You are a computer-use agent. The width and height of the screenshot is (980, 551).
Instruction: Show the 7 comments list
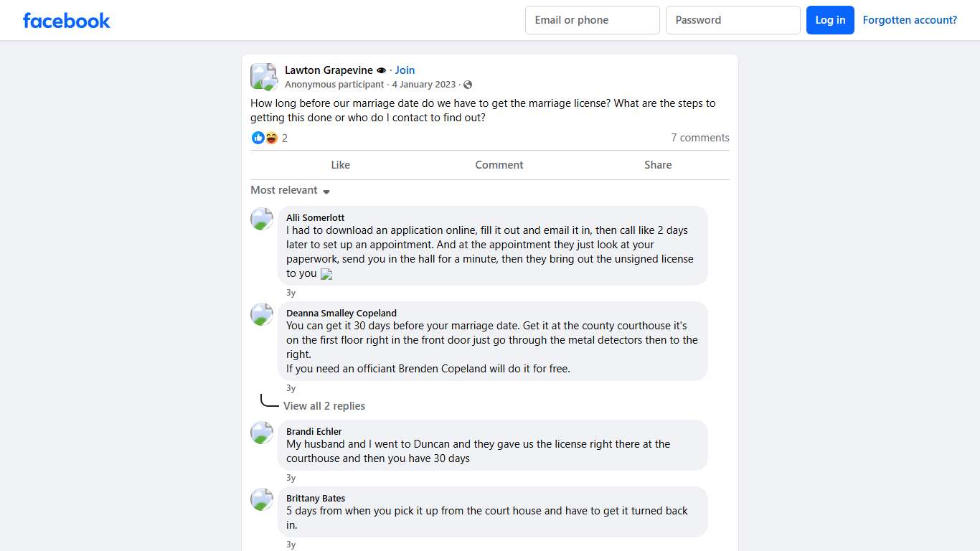(x=699, y=138)
